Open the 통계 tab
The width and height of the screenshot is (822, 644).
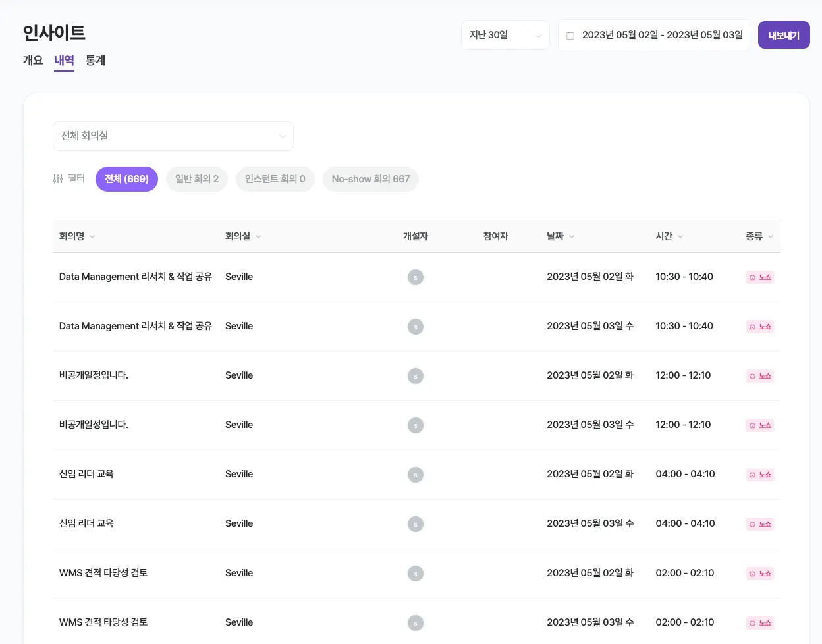point(96,60)
